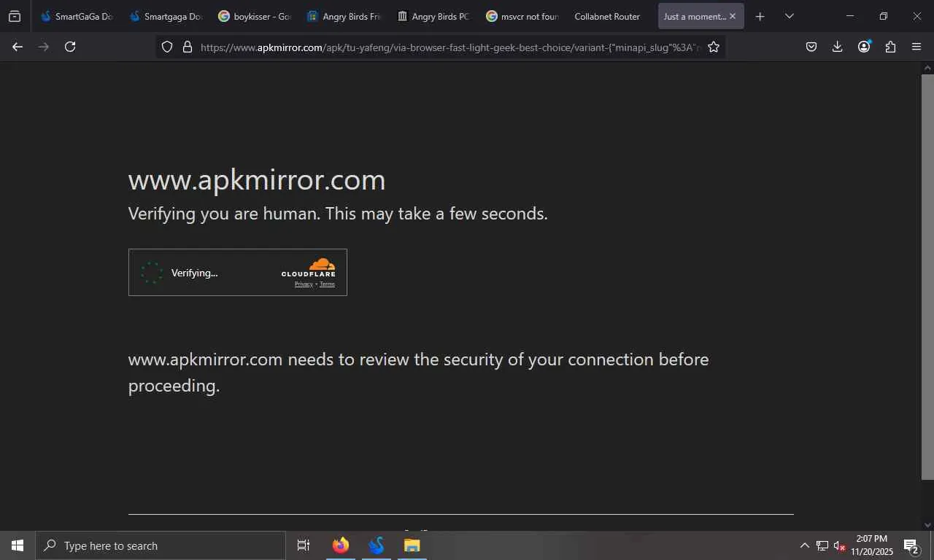Click 'Verifying you are human' text
This screenshot has height=560, width=934.
338,214
